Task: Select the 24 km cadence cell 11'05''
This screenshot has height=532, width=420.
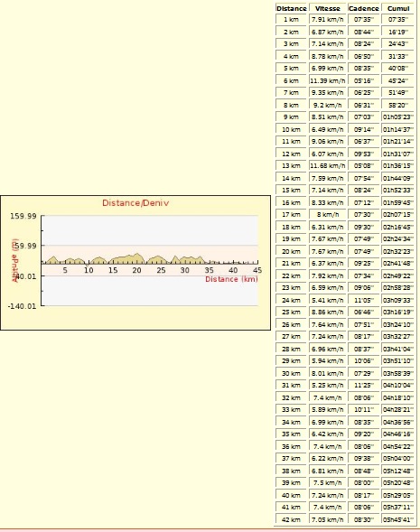Action: [x=364, y=300]
